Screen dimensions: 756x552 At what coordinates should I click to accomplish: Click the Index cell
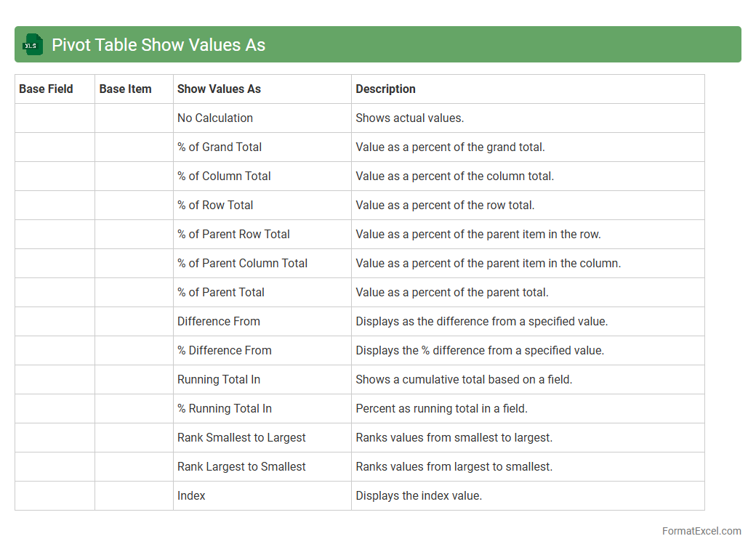tap(191, 496)
